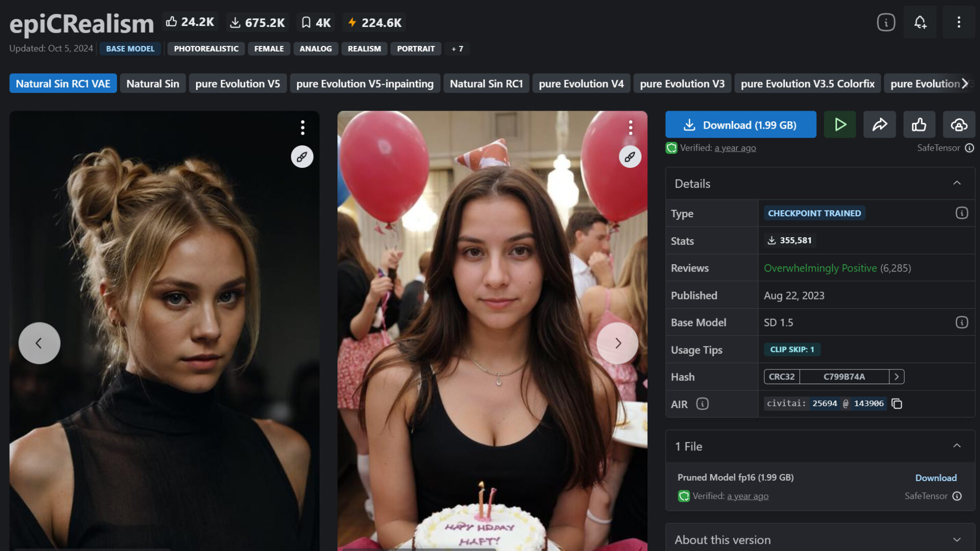
Task: Cycle to next hash type arrow
Action: tap(896, 377)
